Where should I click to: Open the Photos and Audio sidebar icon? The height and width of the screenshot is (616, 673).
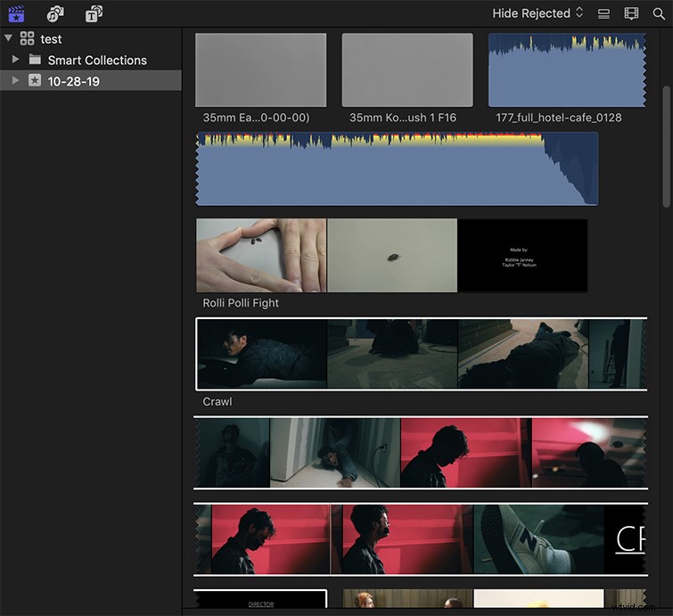55,13
